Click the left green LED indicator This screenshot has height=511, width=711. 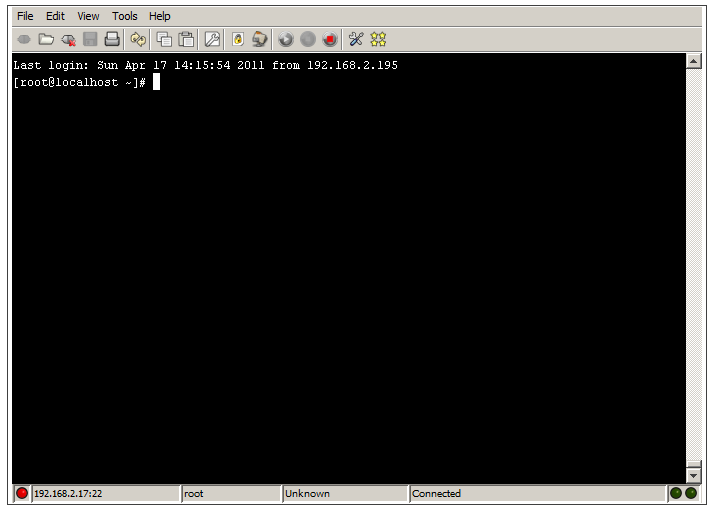676,493
